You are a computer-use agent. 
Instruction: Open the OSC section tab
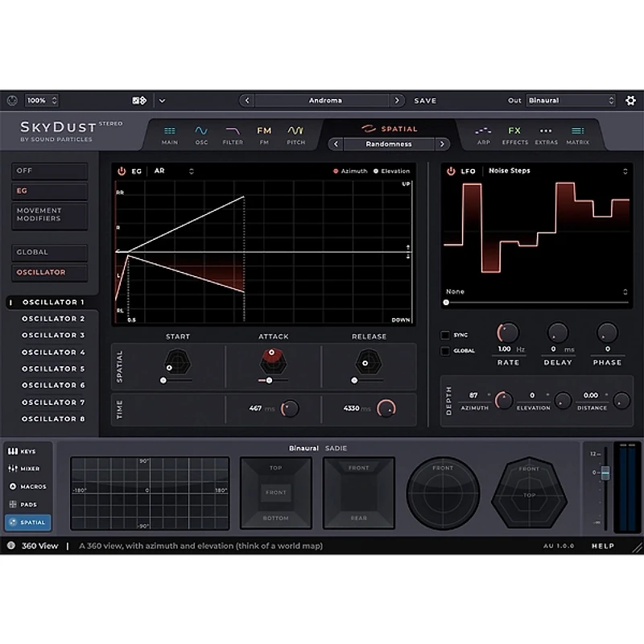pos(201,135)
